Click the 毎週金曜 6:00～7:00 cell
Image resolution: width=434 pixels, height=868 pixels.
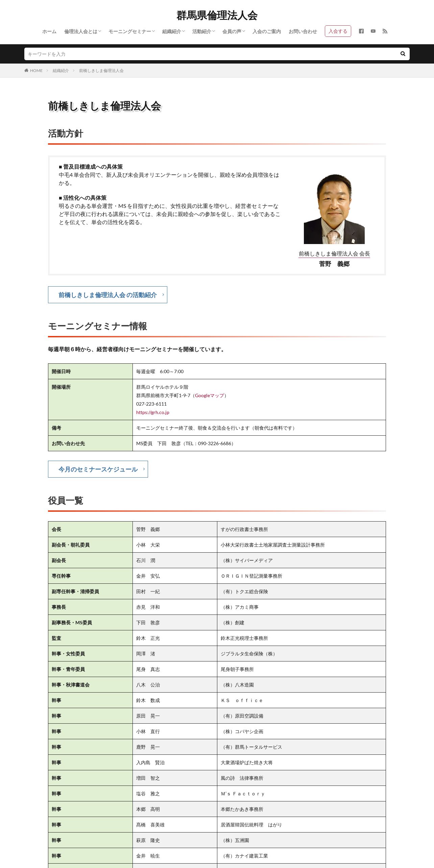[x=259, y=371]
